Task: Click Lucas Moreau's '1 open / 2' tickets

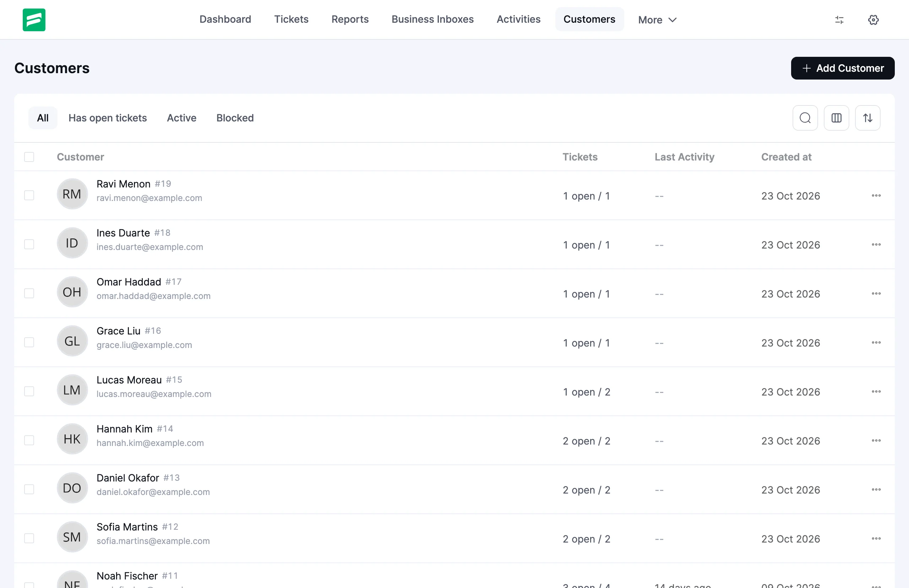Action: (x=586, y=392)
